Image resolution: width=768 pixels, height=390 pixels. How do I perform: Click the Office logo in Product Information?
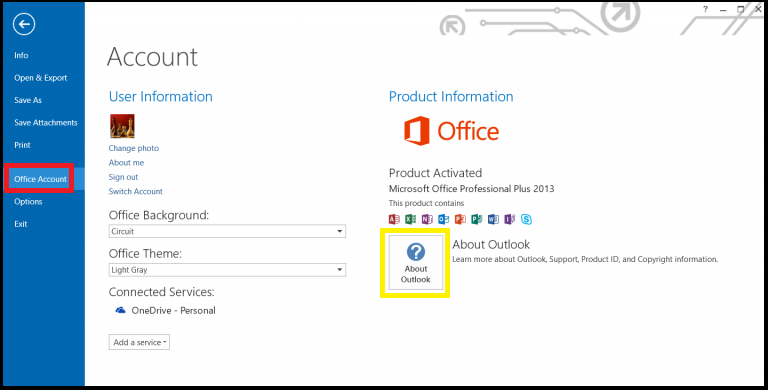(x=451, y=131)
